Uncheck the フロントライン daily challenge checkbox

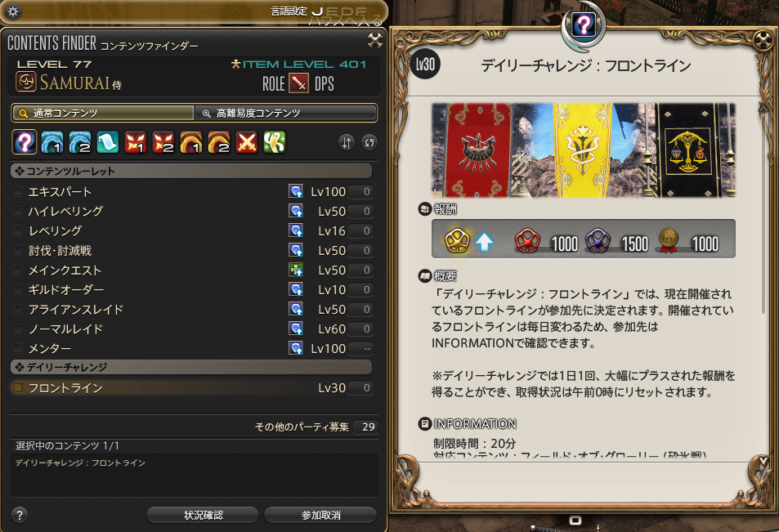click(x=18, y=387)
